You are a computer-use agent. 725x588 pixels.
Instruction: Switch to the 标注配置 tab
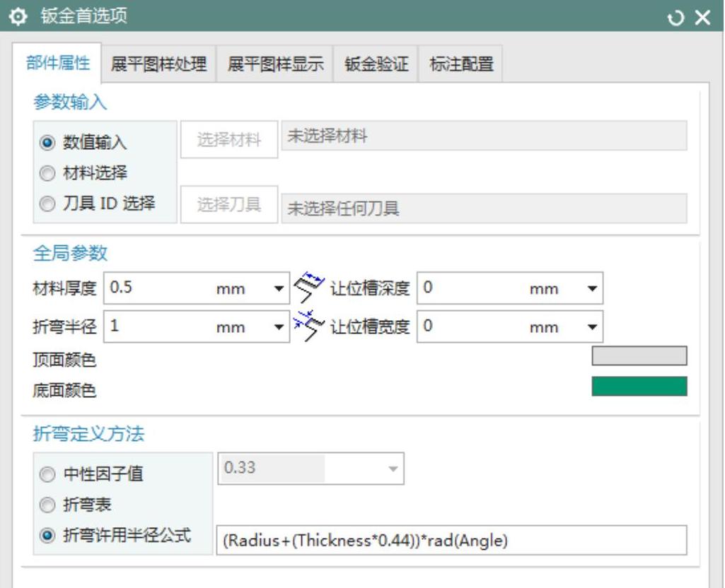point(461,64)
